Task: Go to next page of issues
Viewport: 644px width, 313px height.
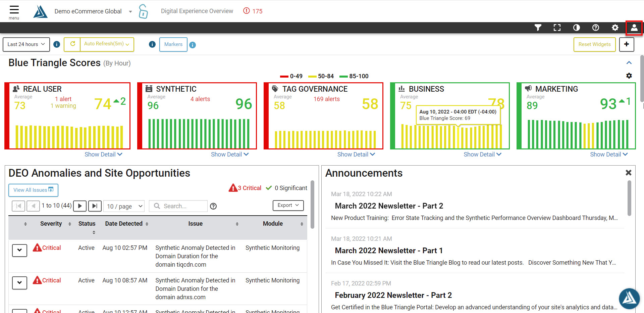Action: point(80,206)
